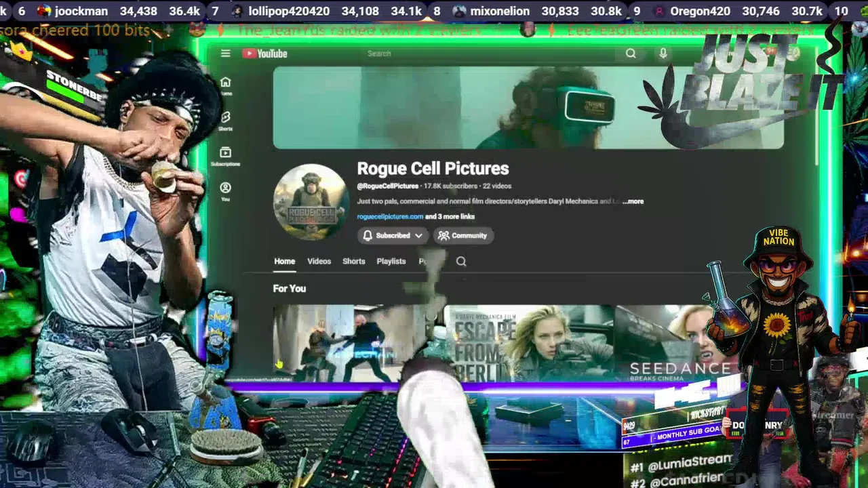Click the channel banner image

[x=528, y=108]
